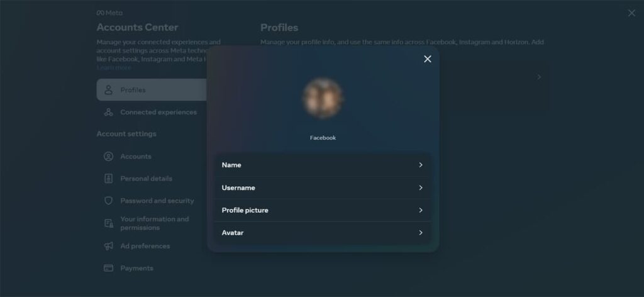Click the Ad preferences megaphone icon

pyautogui.click(x=108, y=246)
